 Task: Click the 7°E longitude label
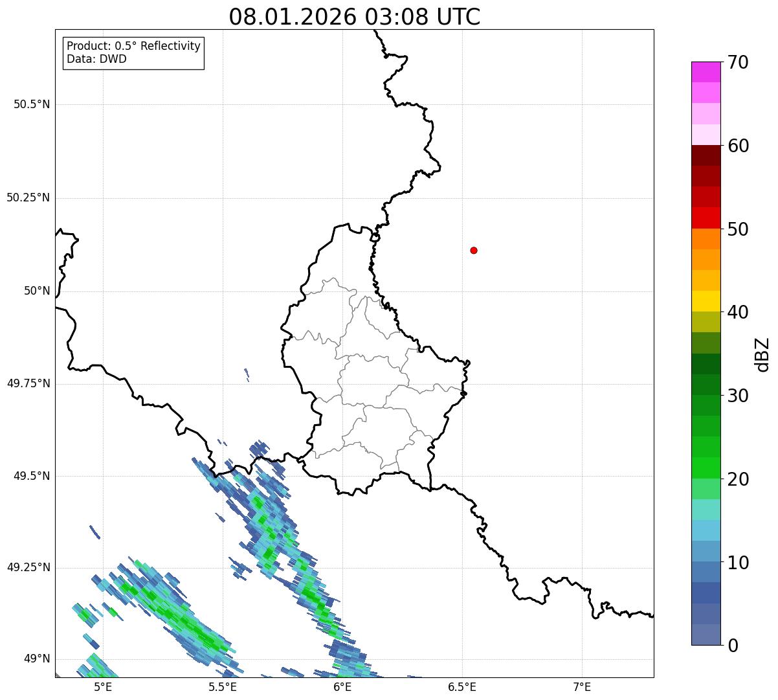pyautogui.click(x=582, y=687)
